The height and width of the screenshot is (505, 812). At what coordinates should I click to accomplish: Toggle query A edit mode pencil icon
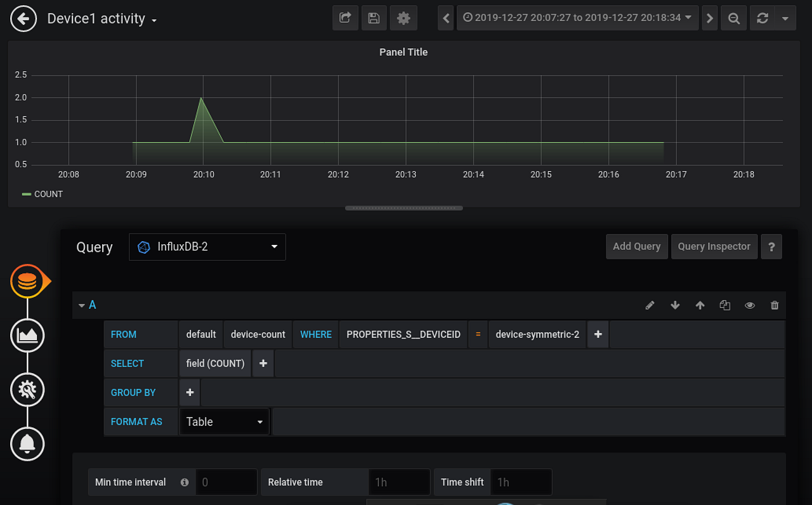pos(650,305)
